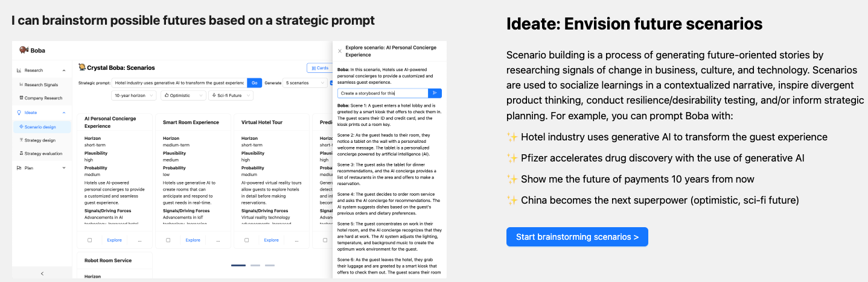Viewport: 868px width, 282px height.
Task: Open Strategy evaluation sidebar item
Action: click(43, 154)
